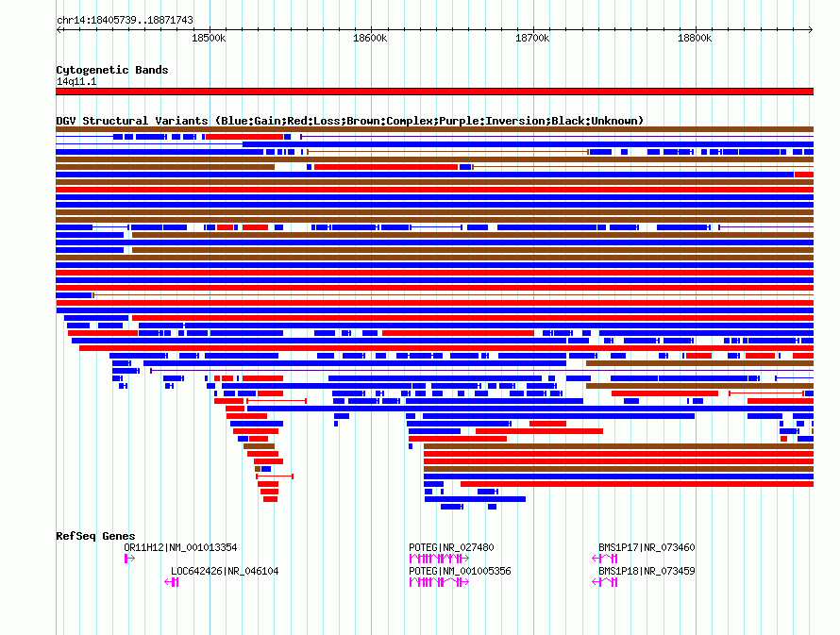840x635 pixels.
Task: Click the LOC642426|NR_046104 label
Action: pos(225,571)
